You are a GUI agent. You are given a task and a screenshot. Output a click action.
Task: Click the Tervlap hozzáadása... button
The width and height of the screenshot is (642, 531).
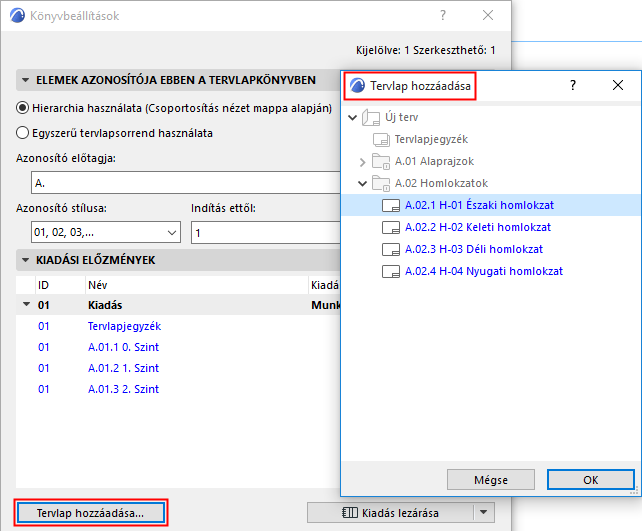(90, 513)
